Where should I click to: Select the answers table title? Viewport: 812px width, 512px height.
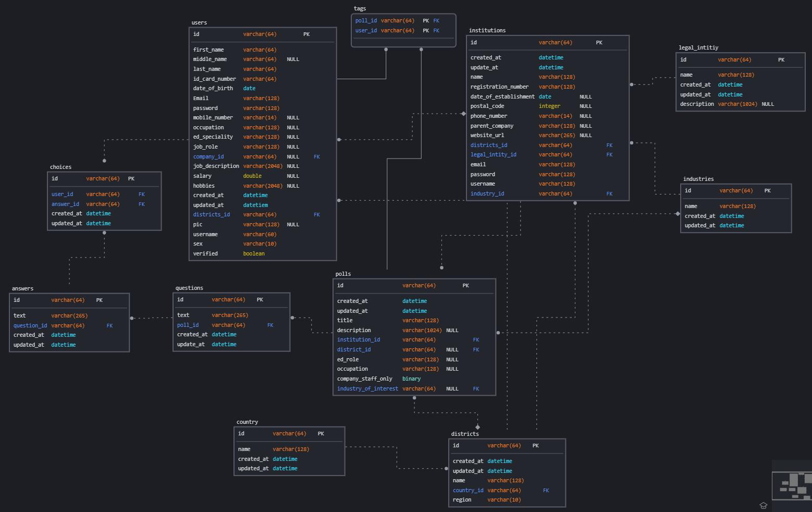click(x=22, y=289)
